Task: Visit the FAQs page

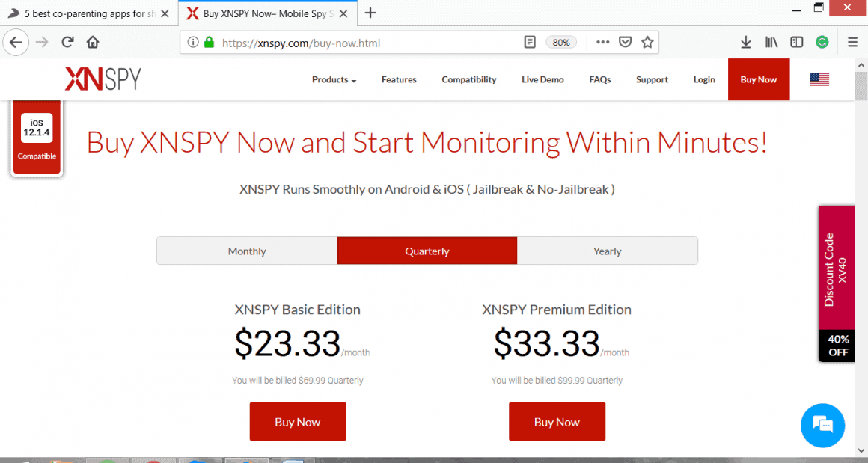Action: tap(600, 79)
